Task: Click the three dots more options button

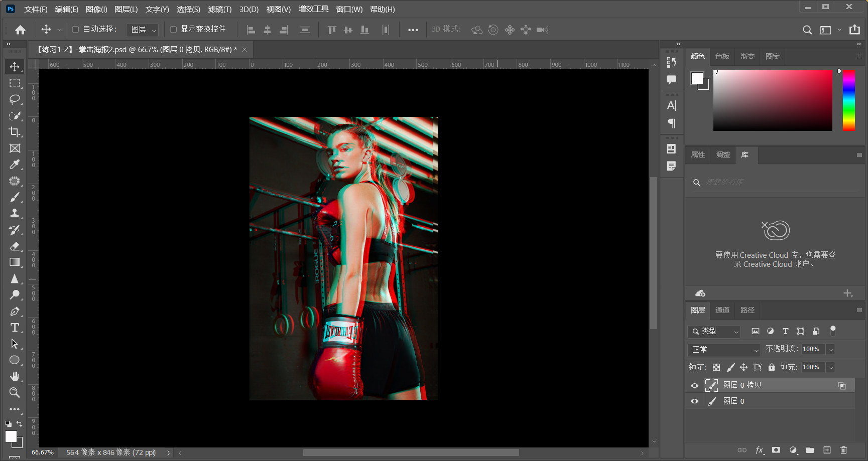Action: pyautogui.click(x=413, y=30)
